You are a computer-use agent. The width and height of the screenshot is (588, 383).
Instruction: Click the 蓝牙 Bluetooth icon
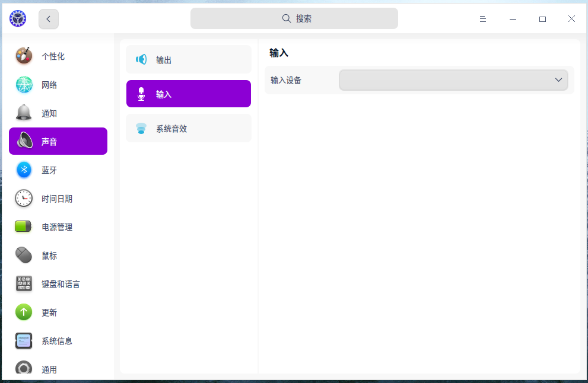tap(24, 170)
